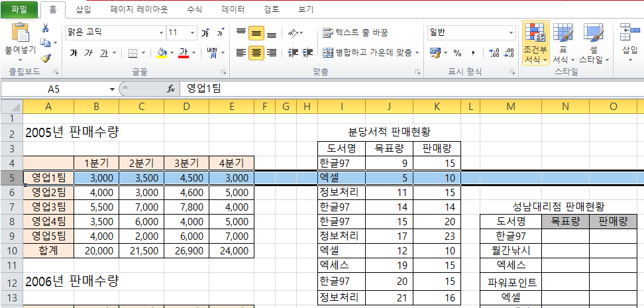Select column D header

click(186, 107)
